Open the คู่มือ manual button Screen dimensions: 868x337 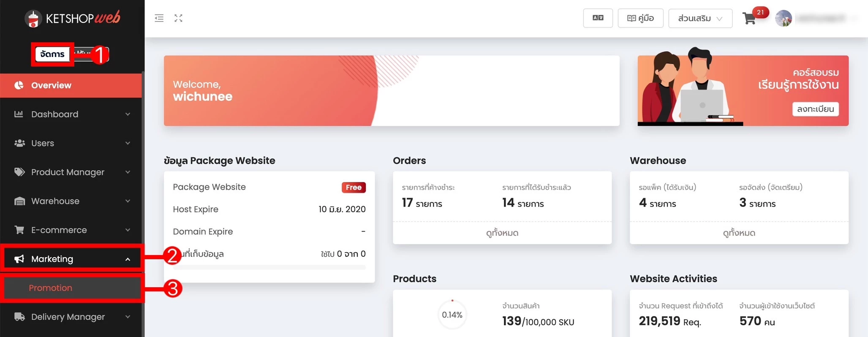640,18
